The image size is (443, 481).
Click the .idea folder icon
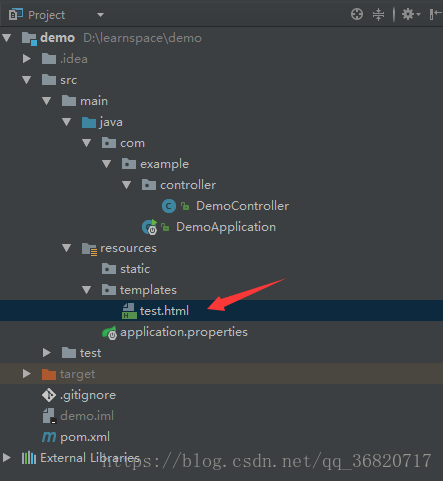click(49, 59)
